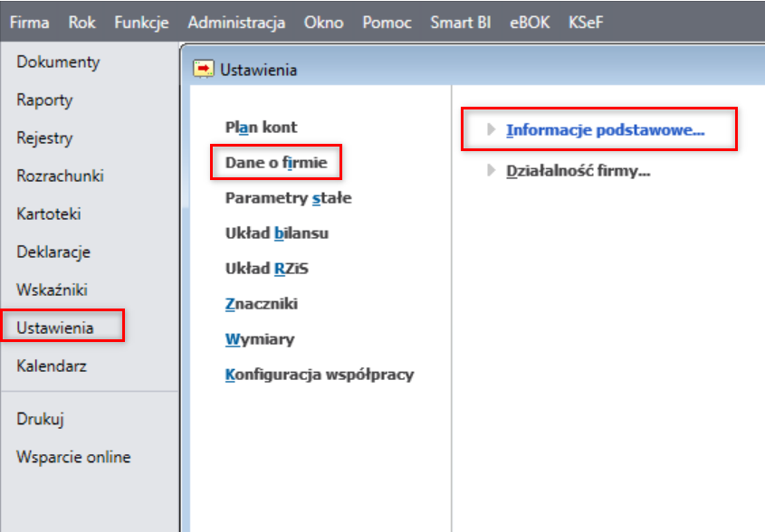Open Dokumenty from the sidebar
765x532 pixels.
tap(58, 62)
